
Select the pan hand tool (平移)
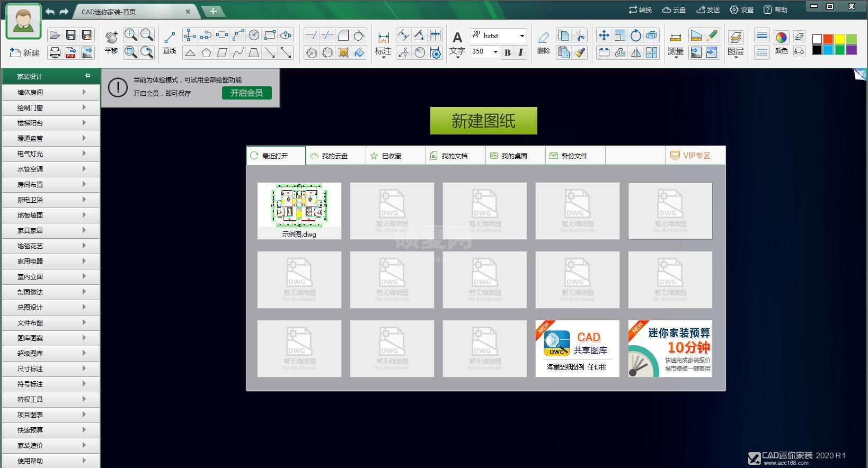[111, 41]
